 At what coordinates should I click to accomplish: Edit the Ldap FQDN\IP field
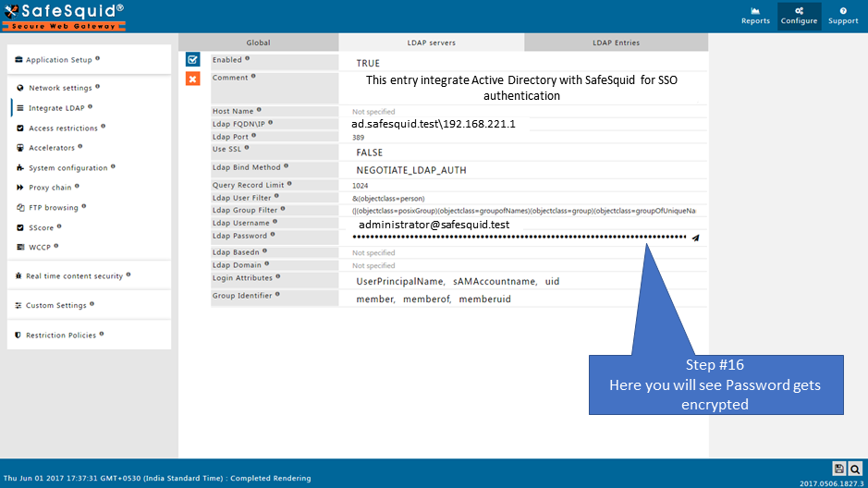(523, 124)
